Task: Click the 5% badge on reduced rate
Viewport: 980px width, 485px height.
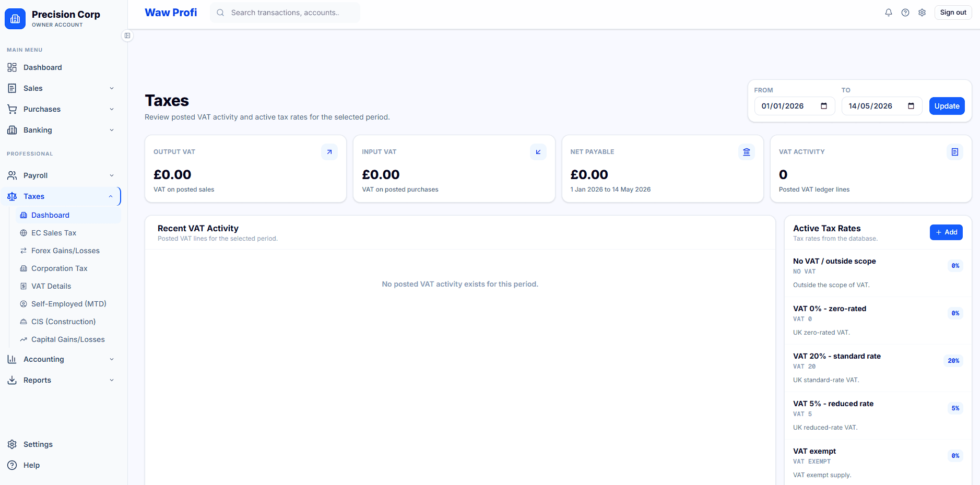Action: click(955, 408)
